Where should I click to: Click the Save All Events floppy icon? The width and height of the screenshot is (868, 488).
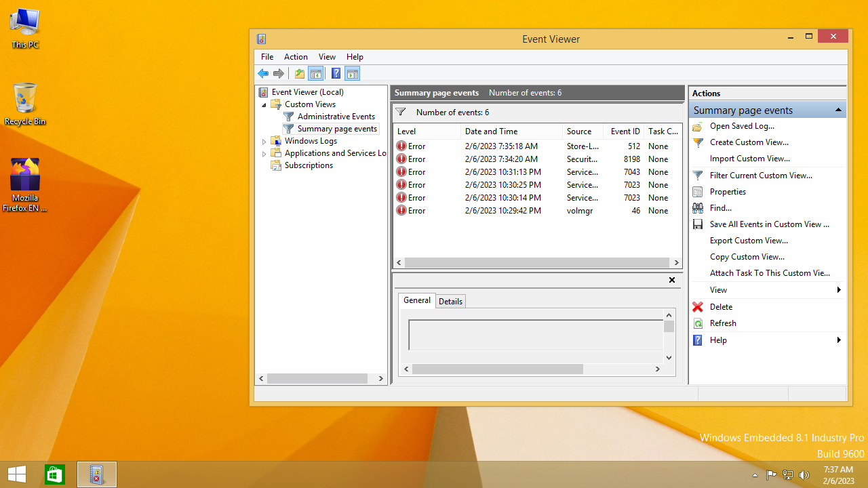[x=697, y=224]
